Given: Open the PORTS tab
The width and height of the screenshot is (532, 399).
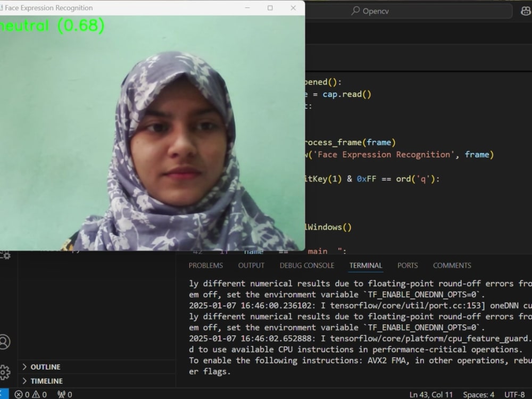Looking at the screenshot, I should coord(408,265).
